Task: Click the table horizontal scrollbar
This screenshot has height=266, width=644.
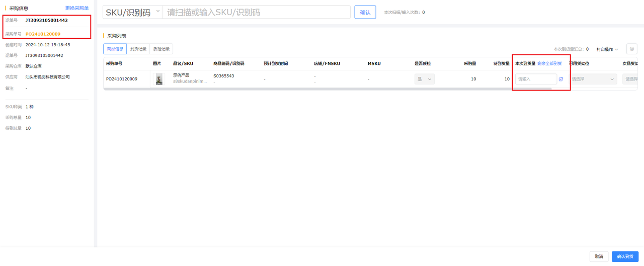Action: 327,89
